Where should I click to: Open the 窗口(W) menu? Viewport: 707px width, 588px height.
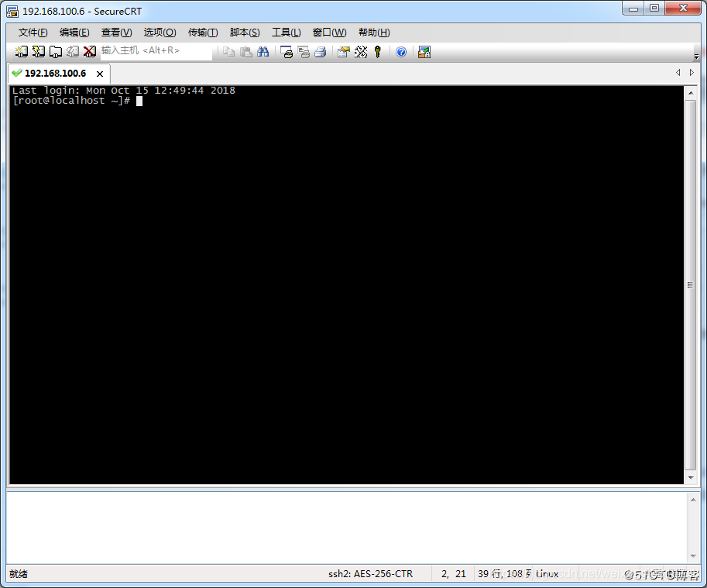330,33
